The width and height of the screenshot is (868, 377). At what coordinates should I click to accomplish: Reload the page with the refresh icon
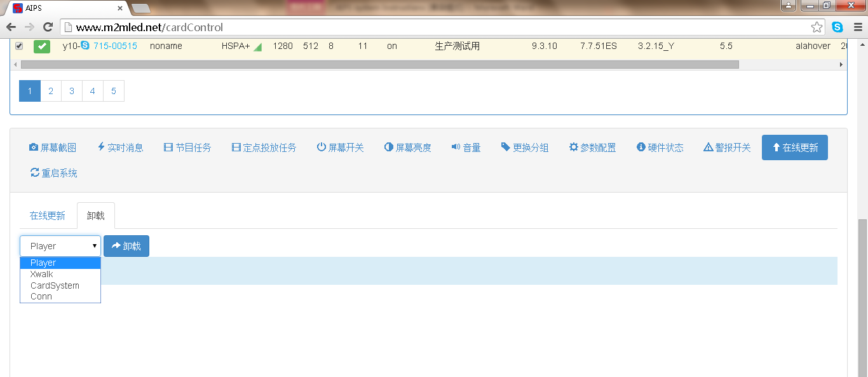coord(48,27)
